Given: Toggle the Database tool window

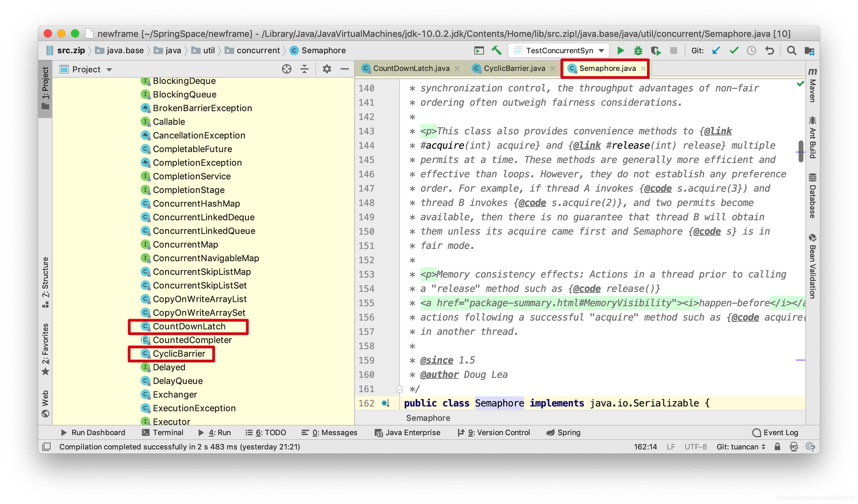Looking at the screenshot, I should (813, 196).
